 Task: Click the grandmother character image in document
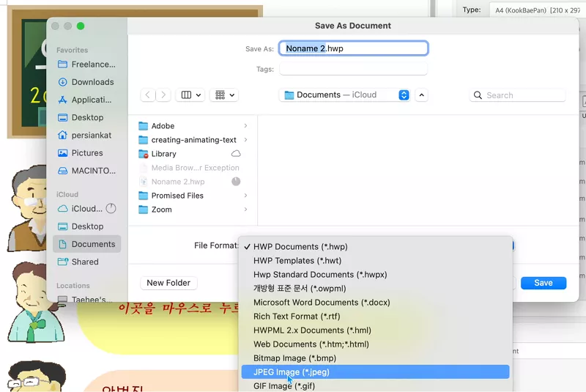pyautogui.click(x=36, y=302)
